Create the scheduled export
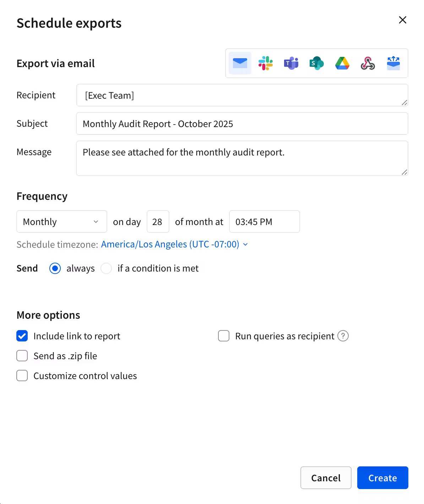 383,478
